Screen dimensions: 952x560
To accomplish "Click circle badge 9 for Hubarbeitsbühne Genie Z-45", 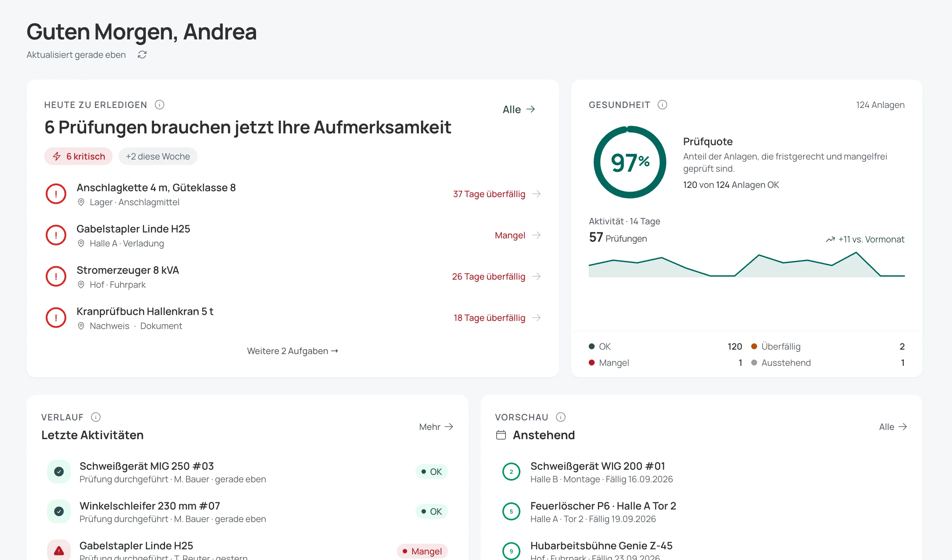I will (x=511, y=550).
